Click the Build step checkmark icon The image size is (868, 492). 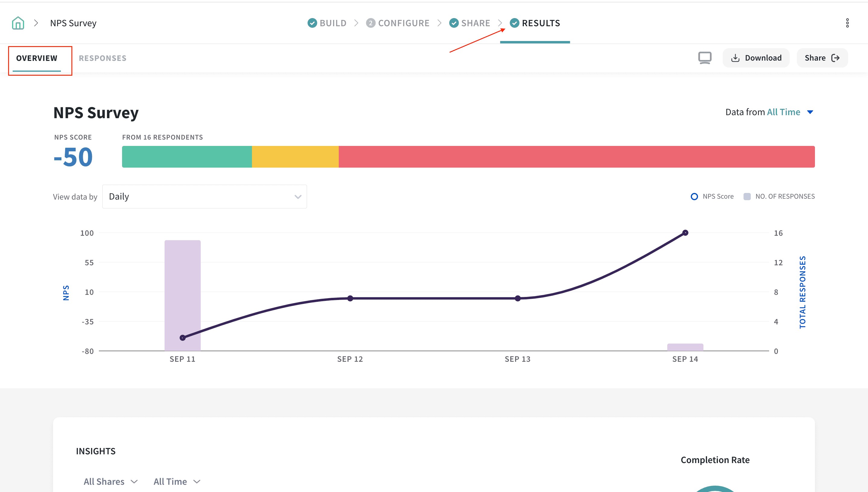pyautogui.click(x=312, y=23)
